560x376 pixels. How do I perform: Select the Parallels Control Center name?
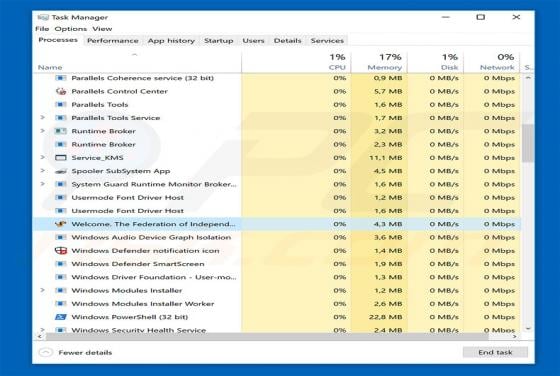pos(119,91)
